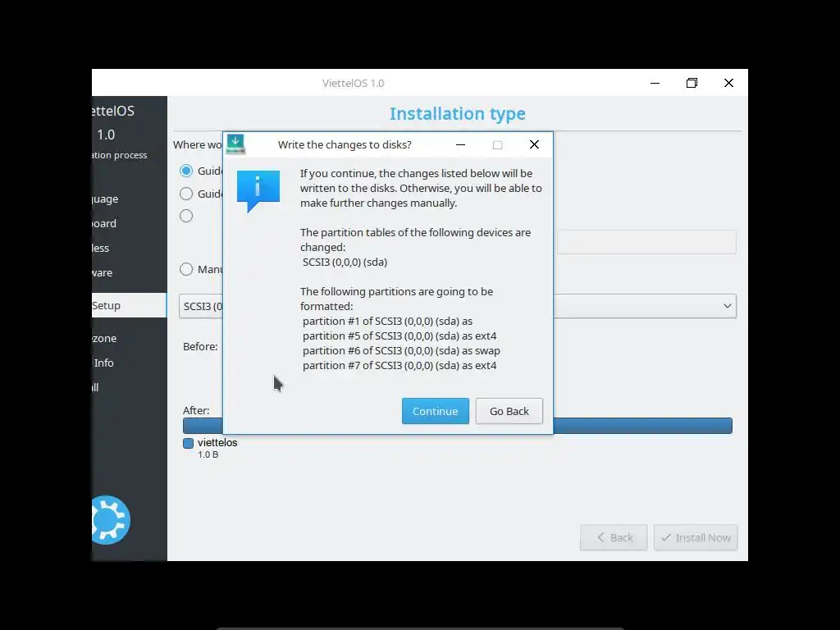Select the Setup step in sidebar
This screenshot has height=630, width=840.
(x=129, y=305)
